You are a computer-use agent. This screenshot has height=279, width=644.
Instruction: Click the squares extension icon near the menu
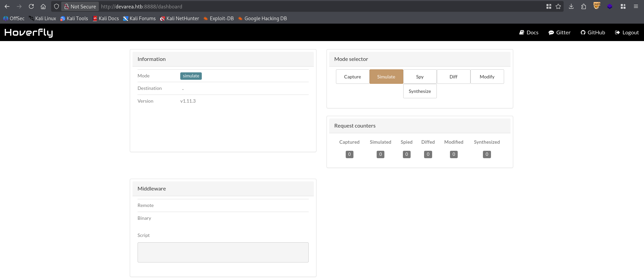(x=623, y=6)
